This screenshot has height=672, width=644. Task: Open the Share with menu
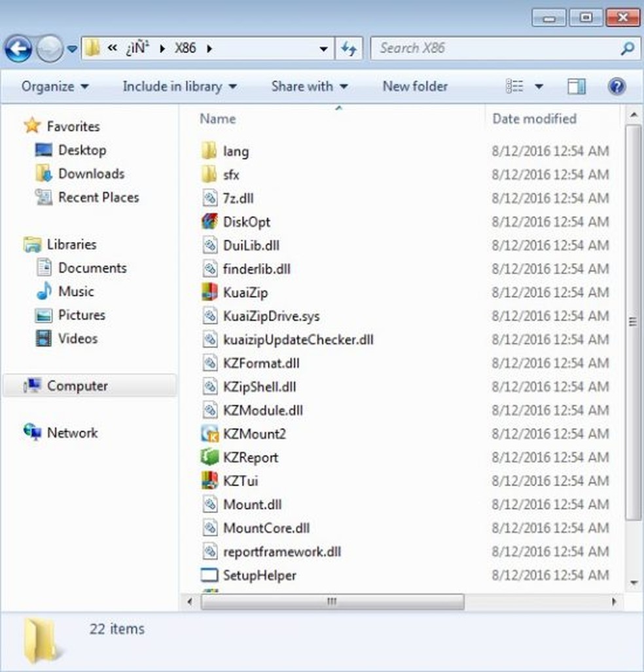(309, 86)
